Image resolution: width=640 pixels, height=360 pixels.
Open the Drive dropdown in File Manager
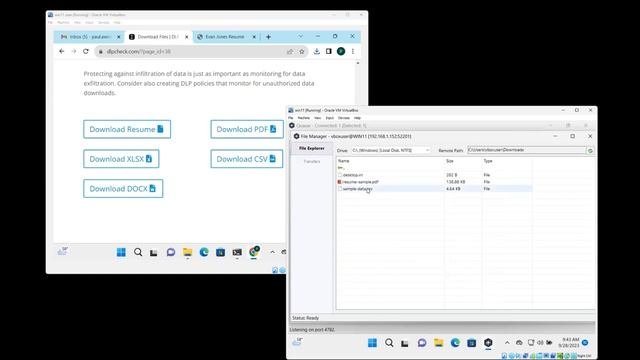point(391,150)
